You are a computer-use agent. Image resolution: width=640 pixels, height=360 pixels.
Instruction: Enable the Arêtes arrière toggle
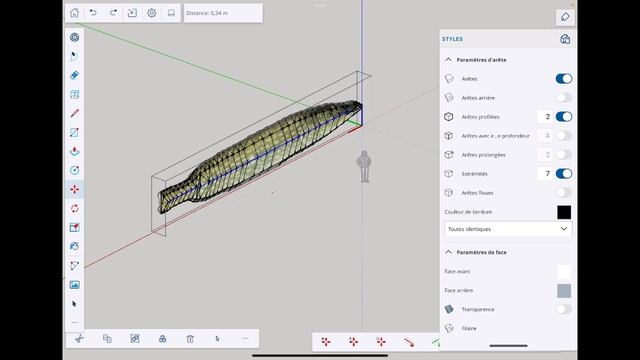564,98
